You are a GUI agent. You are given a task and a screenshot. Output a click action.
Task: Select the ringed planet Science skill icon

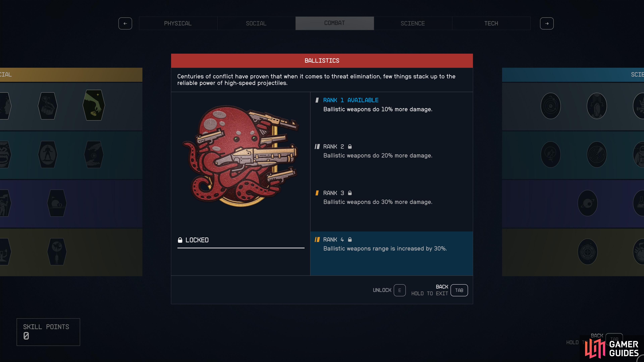click(x=587, y=203)
